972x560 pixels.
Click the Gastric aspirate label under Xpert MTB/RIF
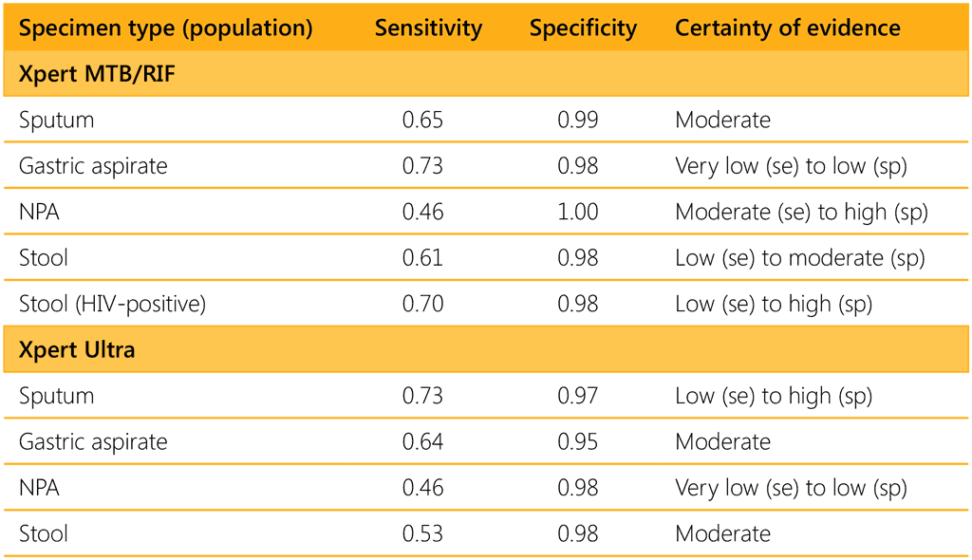(93, 166)
